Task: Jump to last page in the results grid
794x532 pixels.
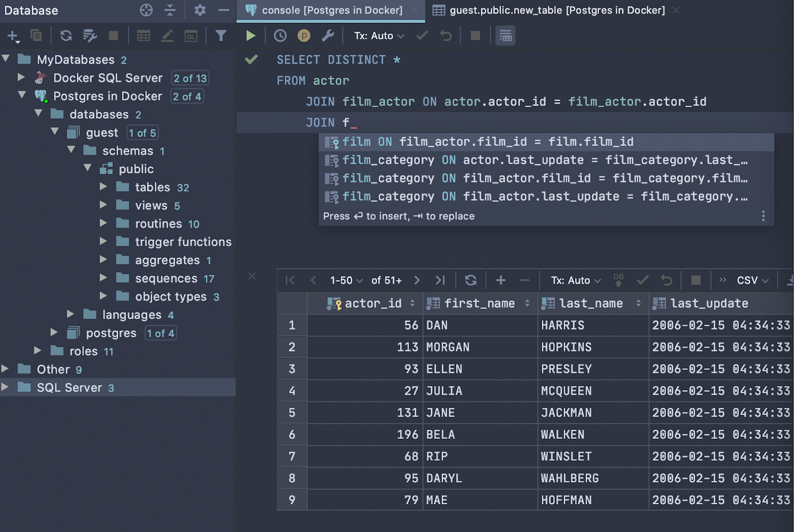Action: pyautogui.click(x=440, y=280)
